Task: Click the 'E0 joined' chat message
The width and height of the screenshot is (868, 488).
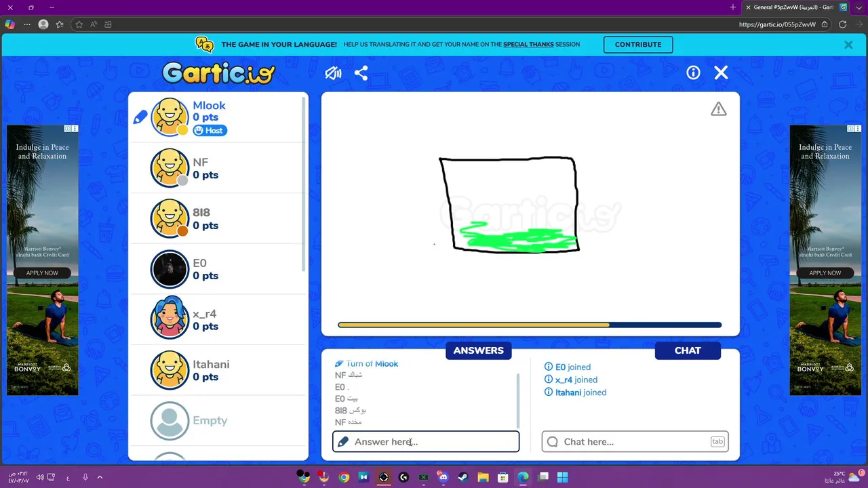Action: 568,367
